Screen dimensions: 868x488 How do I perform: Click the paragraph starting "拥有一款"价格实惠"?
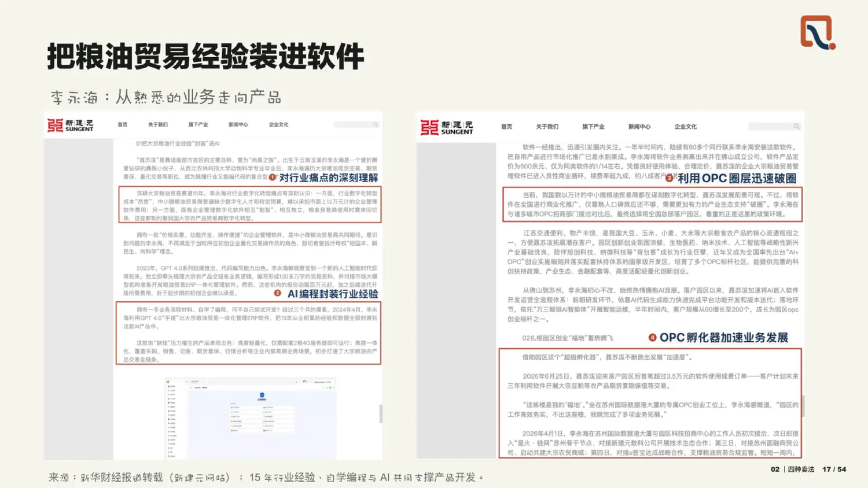pos(250,243)
